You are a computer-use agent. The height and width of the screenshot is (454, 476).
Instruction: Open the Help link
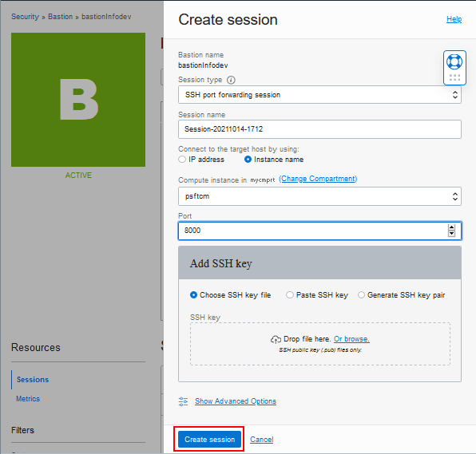pos(454,19)
